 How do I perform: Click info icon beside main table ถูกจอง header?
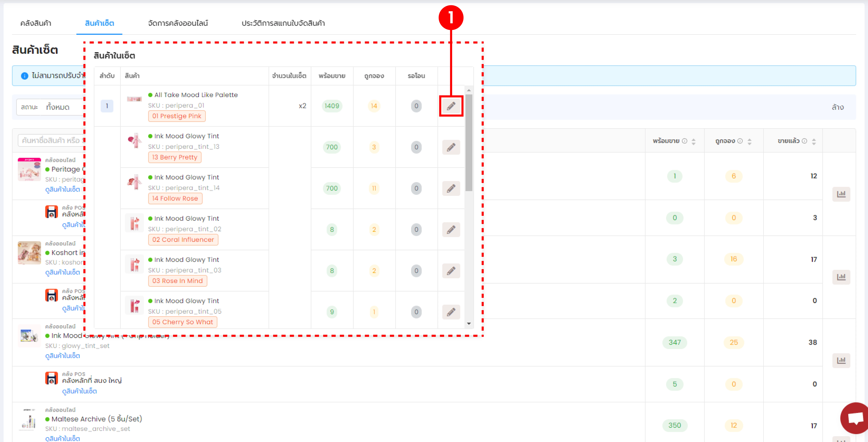click(x=740, y=141)
